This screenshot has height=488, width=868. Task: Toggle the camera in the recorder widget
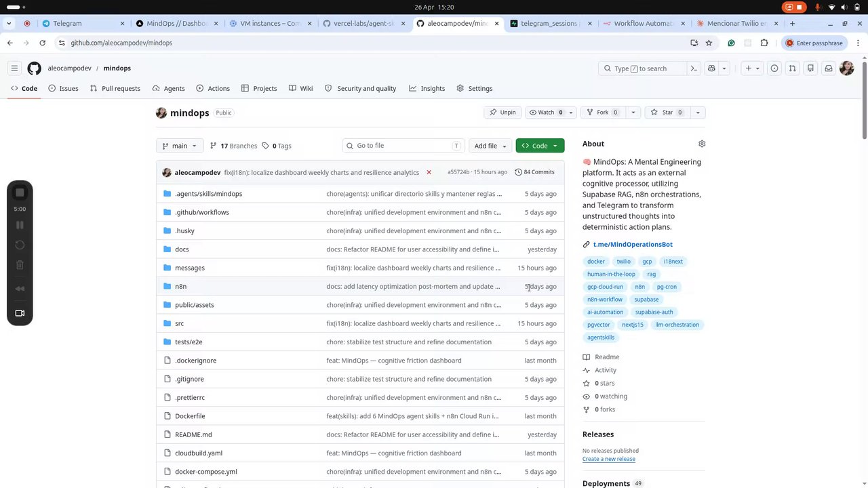coord(20,313)
